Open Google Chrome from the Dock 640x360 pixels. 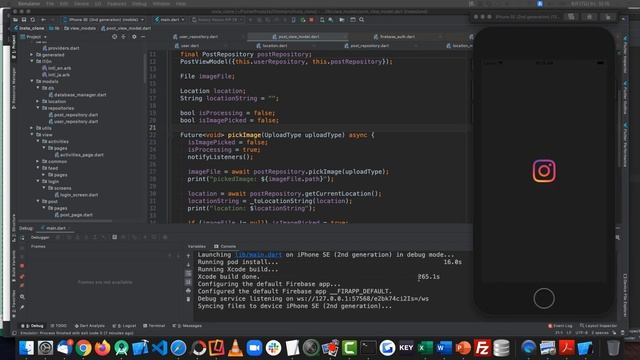click(83, 348)
